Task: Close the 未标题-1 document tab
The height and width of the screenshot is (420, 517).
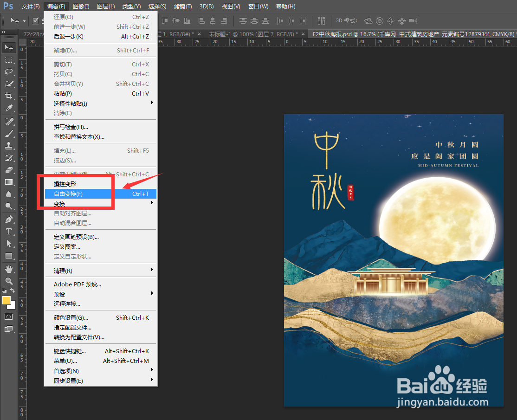Action: click(303, 33)
